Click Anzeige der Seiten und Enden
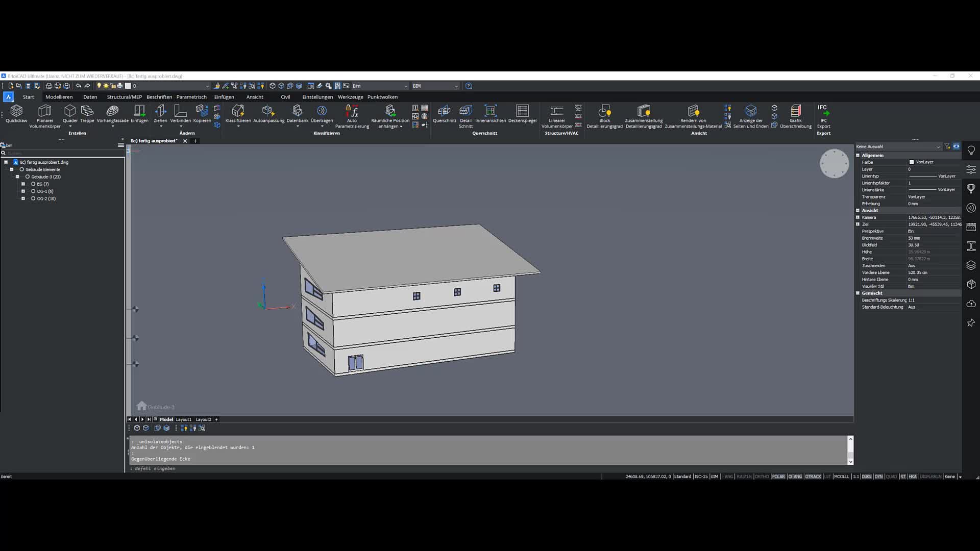This screenshot has width=980, height=551. [751, 116]
